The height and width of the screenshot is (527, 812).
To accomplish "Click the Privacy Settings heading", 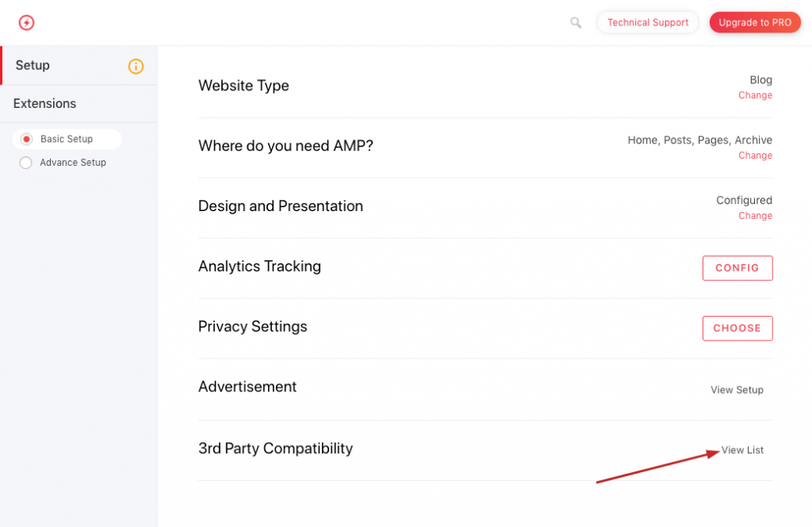I will (253, 326).
